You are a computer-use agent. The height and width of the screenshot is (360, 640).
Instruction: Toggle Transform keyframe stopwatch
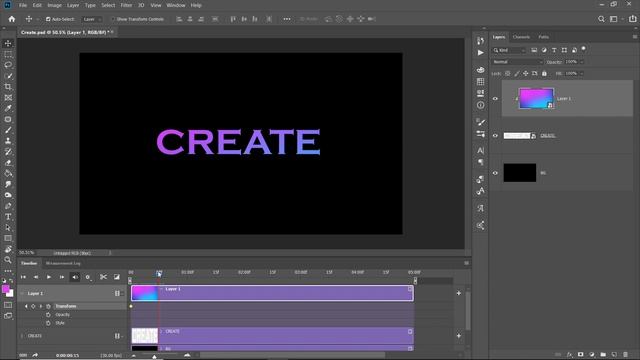pyautogui.click(x=48, y=306)
